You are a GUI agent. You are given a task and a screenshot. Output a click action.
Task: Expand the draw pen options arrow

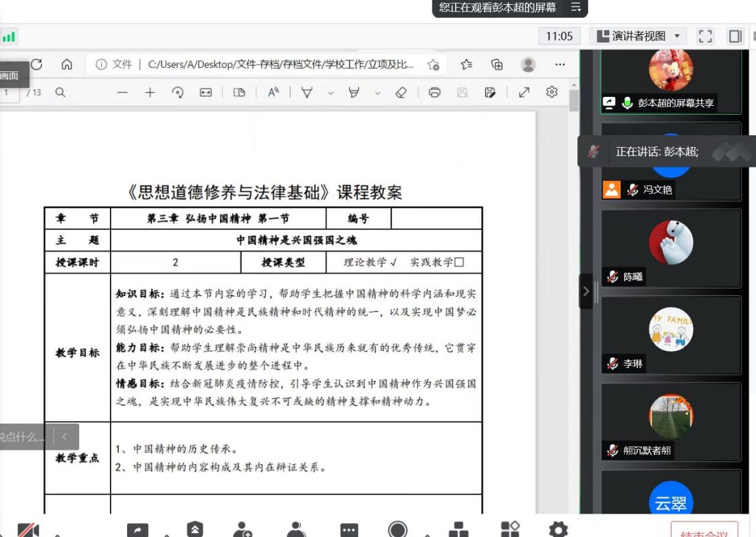point(331,93)
